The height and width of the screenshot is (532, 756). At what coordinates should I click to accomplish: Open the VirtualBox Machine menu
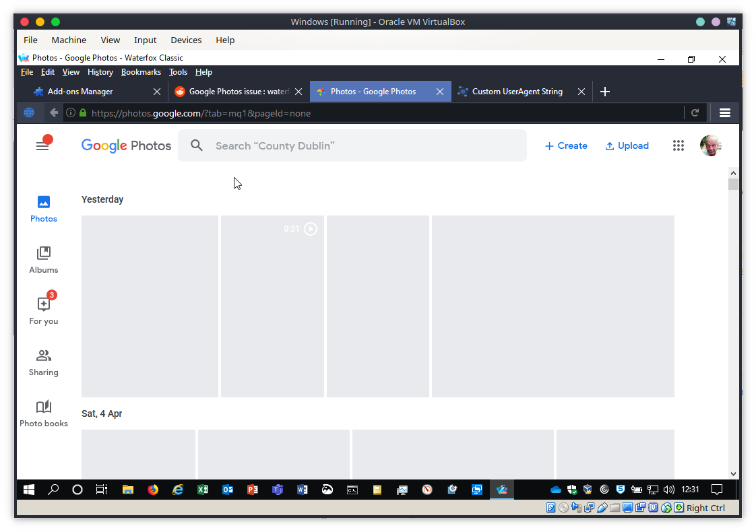[x=69, y=40]
